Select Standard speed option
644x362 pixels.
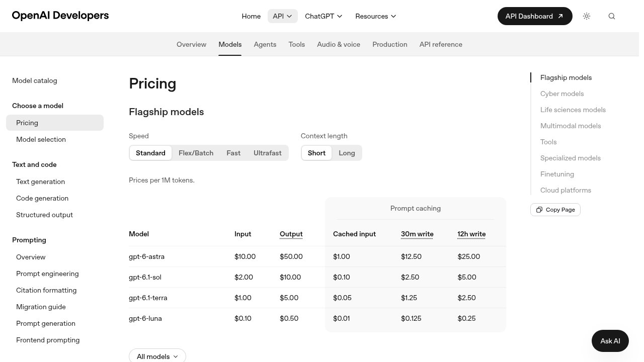tap(150, 153)
